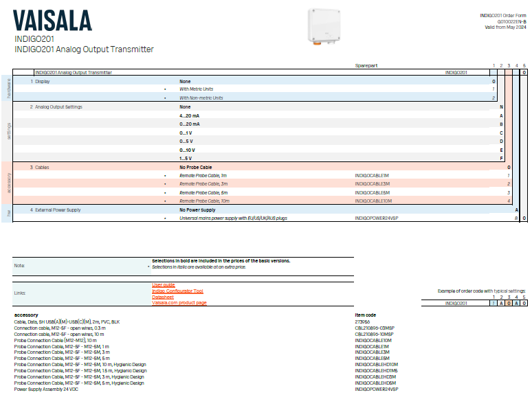532x395 pixels.
Task: Select the 4...20 mA output option
Action: 189,115
